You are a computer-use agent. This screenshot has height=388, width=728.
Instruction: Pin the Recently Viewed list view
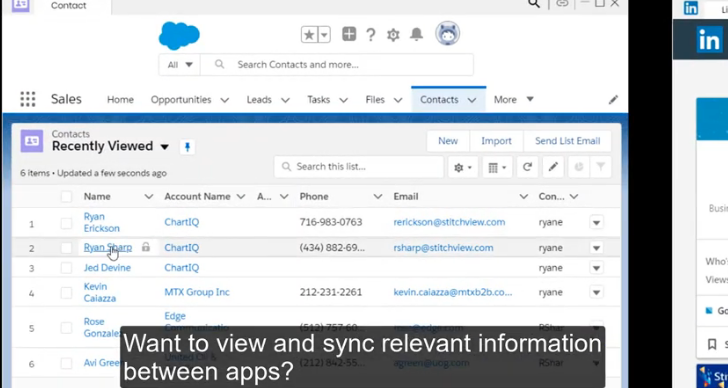tap(187, 147)
